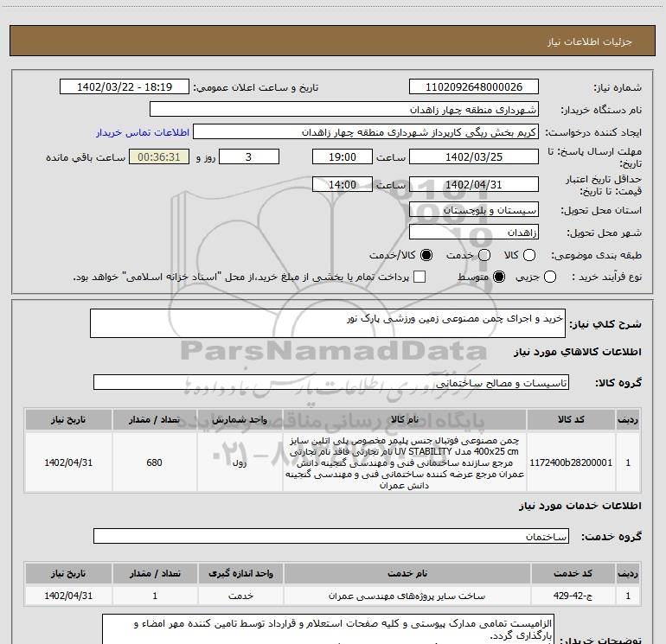The width and height of the screenshot is (666, 644).
Task: Click the service group field ساختمان
Action: click(x=331, y=536)
